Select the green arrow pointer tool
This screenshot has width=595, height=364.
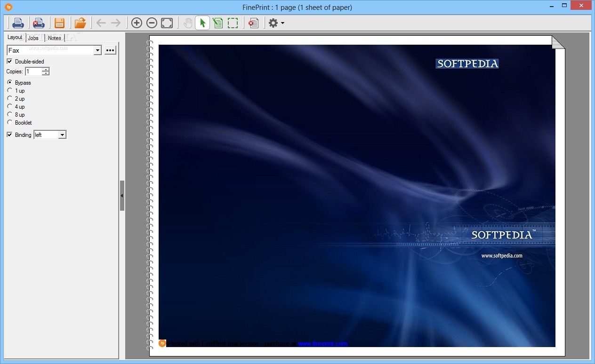pos(202,23)
